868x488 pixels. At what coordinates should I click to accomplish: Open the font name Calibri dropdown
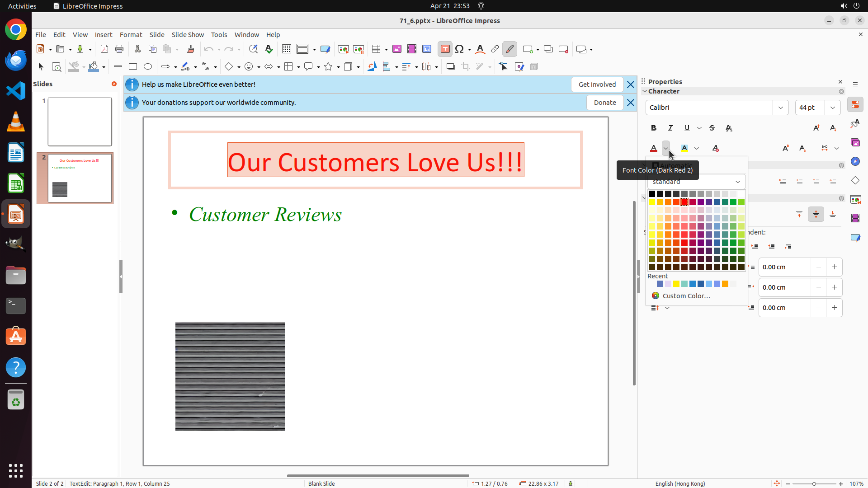click(x=780, y=108)
